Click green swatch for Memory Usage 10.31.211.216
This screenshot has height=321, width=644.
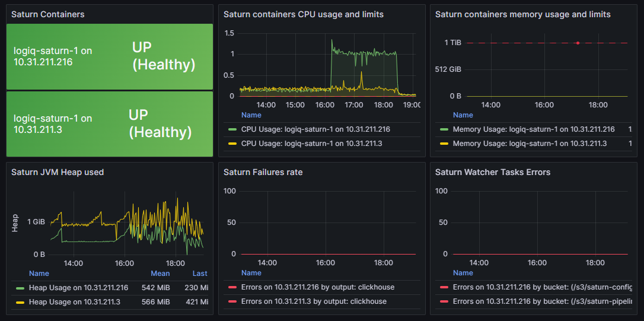pyautogui.click(x=444, y=129)
